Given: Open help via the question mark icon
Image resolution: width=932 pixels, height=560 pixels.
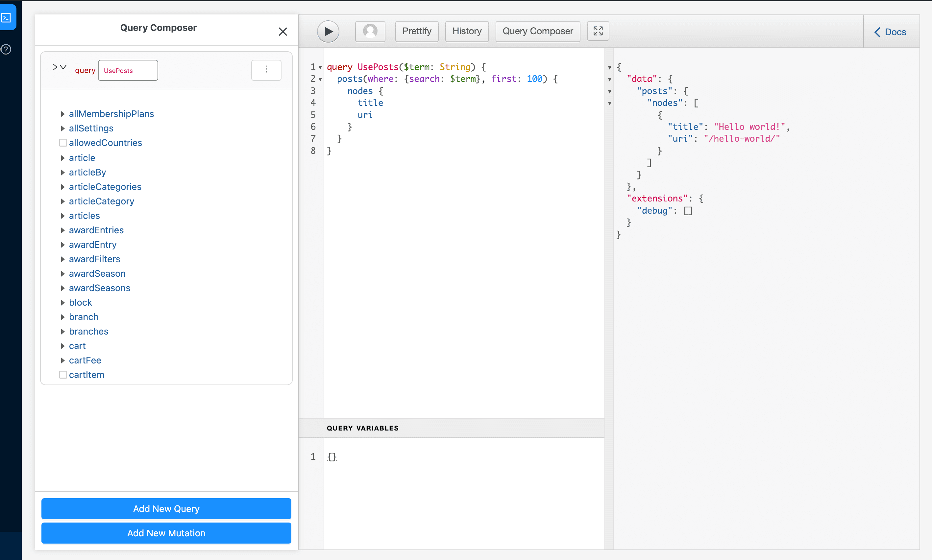Looking at the screenshot, I should point(6,49).
